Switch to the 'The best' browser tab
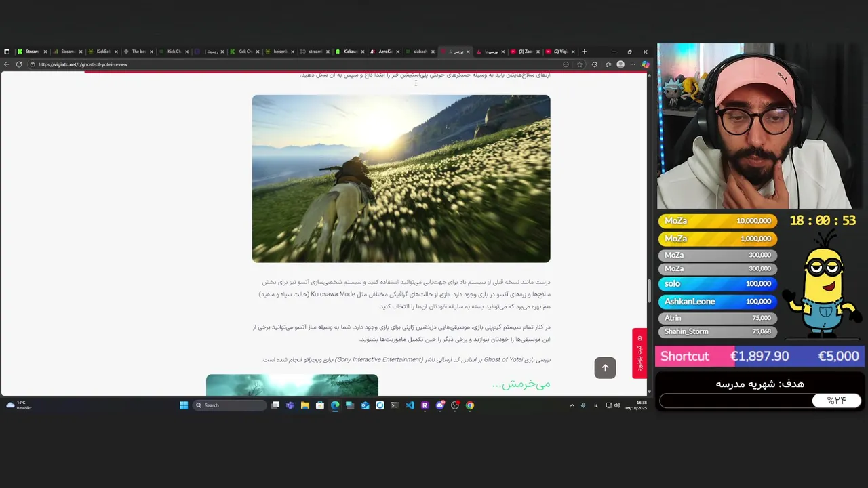The height and width of the screenshot is (488, 868). coord(137,52)
